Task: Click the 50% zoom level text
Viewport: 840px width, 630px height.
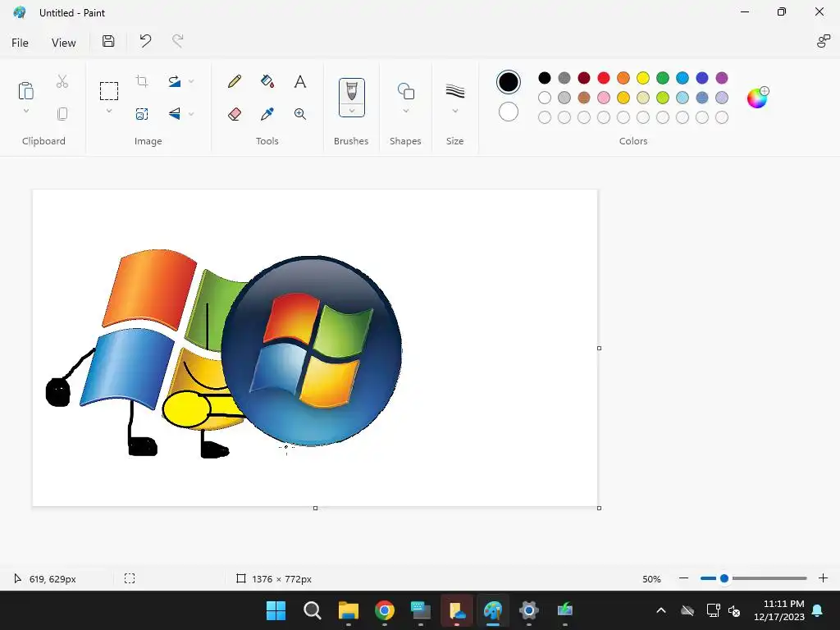Action: point(651,579)
